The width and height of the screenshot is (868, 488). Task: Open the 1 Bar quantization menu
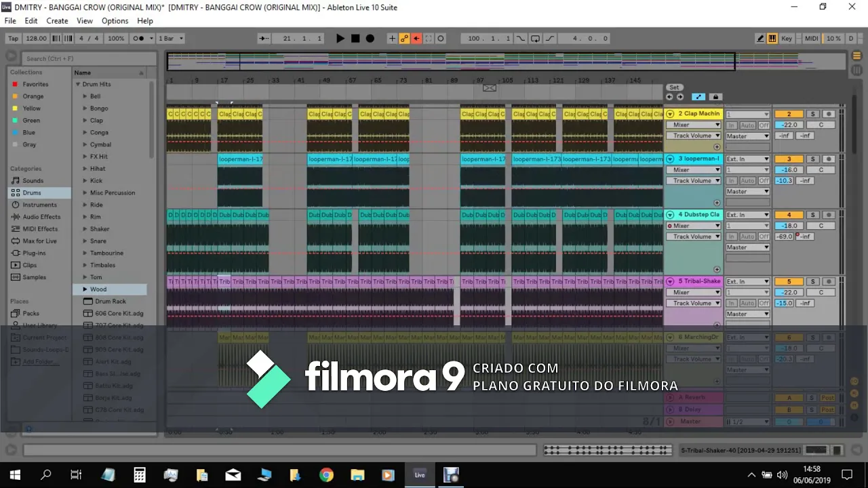coord(171,39)
